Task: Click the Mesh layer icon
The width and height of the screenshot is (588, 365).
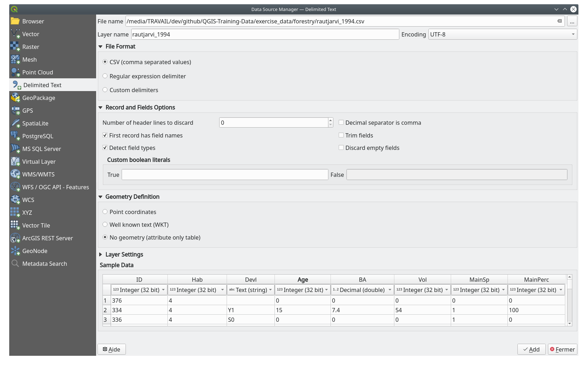Action: pos(16,59)
